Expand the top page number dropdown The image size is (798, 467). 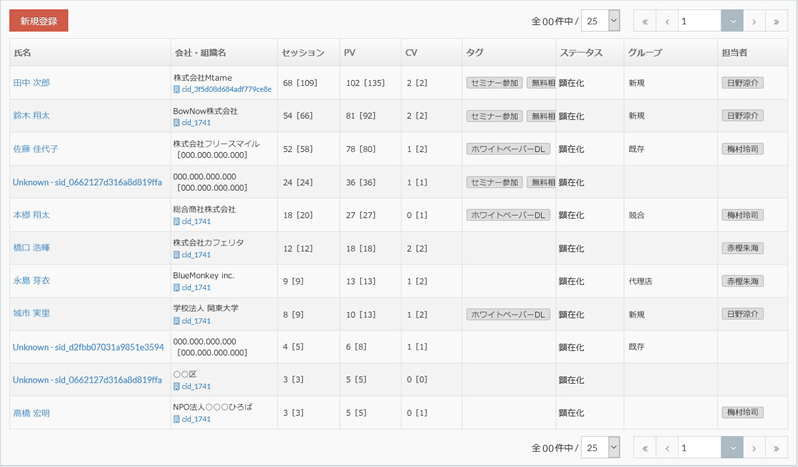point(732,21)
